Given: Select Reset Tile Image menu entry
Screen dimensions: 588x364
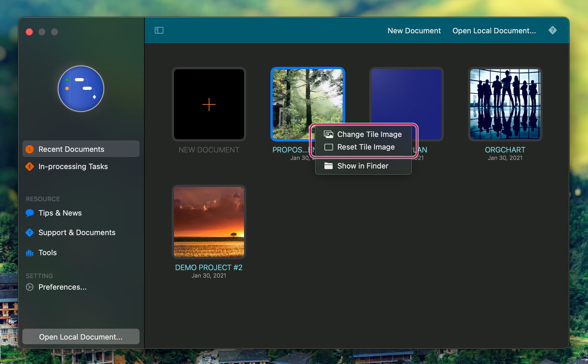Looking at the screenshot, I should 365,147.
